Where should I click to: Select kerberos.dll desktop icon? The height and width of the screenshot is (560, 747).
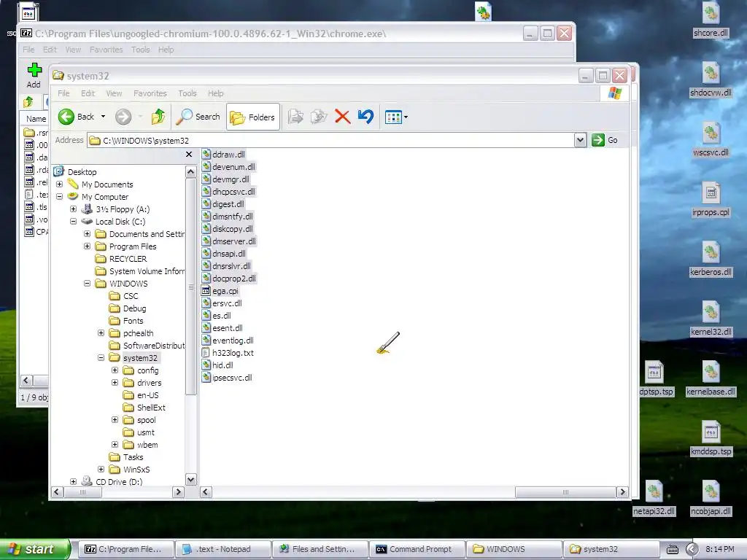tap(711, 260)
